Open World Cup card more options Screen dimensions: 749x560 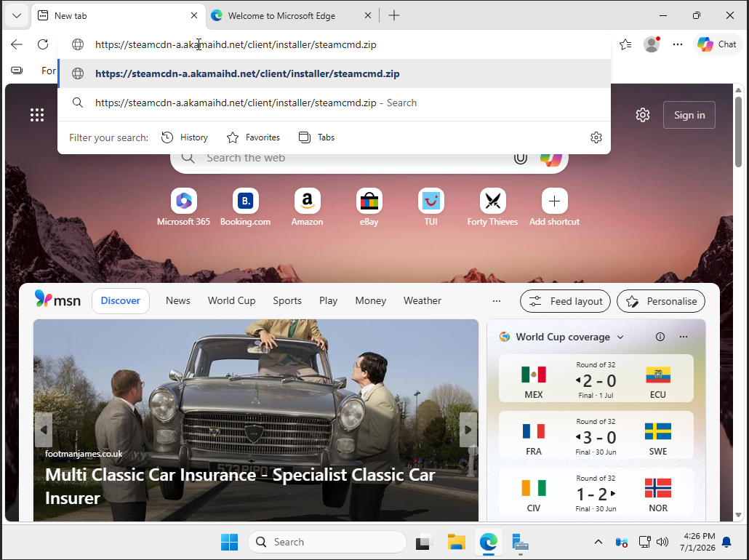coord(684,337)
